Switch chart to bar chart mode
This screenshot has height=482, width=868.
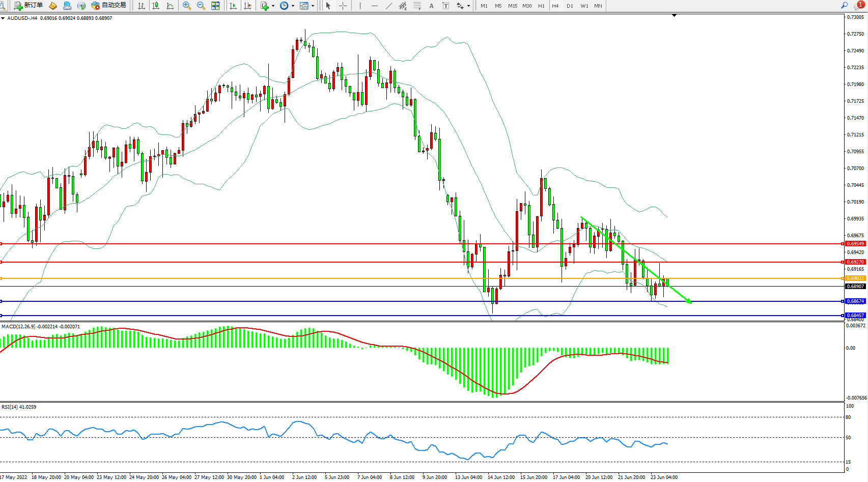142,6
